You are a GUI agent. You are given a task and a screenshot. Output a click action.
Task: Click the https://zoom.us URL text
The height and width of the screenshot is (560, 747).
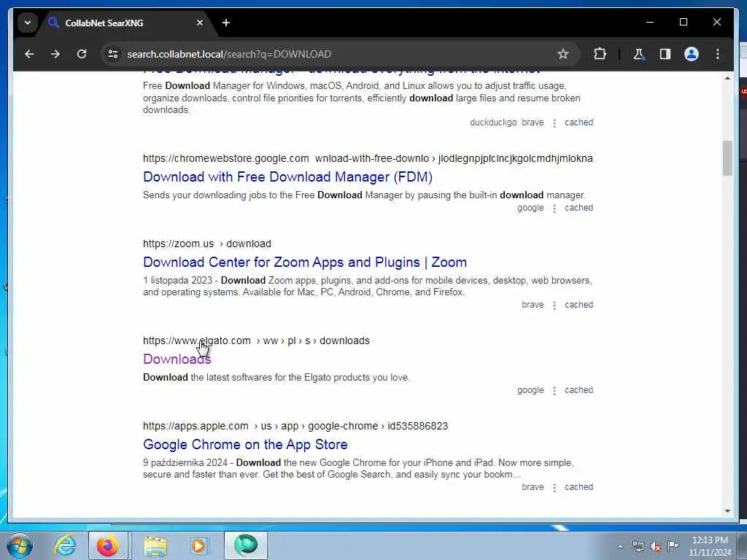point(178,244)
